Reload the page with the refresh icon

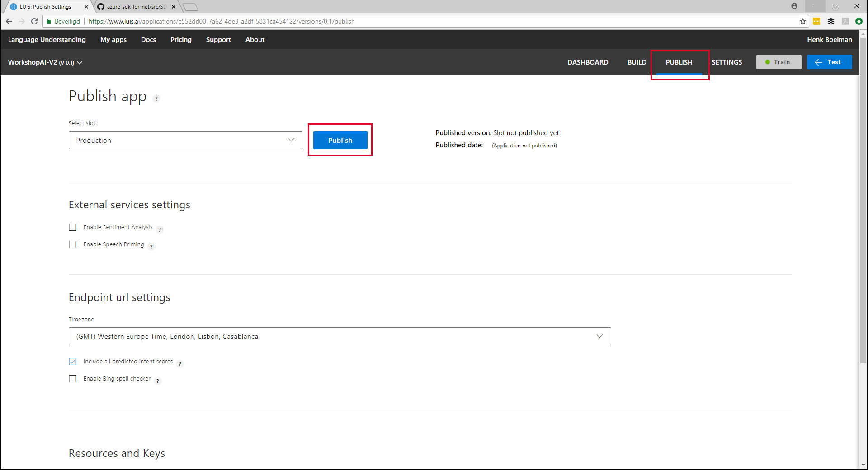(34, 21)
